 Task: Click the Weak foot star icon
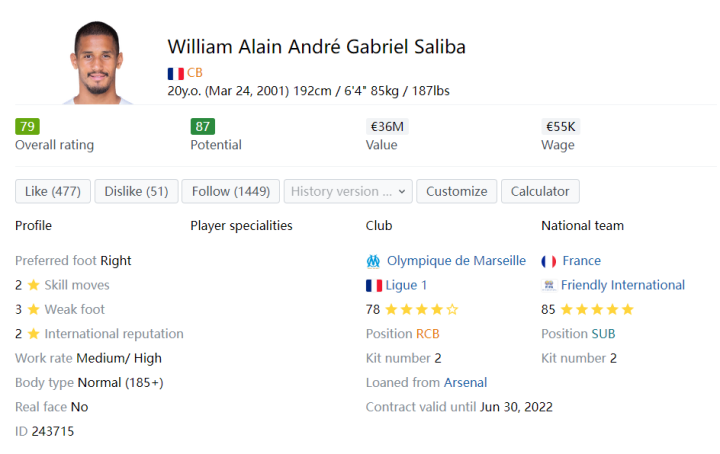tap(33, 310)
